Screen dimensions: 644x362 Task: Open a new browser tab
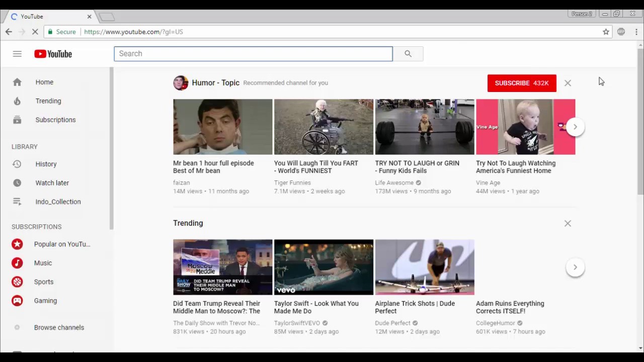(x=107, y=17)
